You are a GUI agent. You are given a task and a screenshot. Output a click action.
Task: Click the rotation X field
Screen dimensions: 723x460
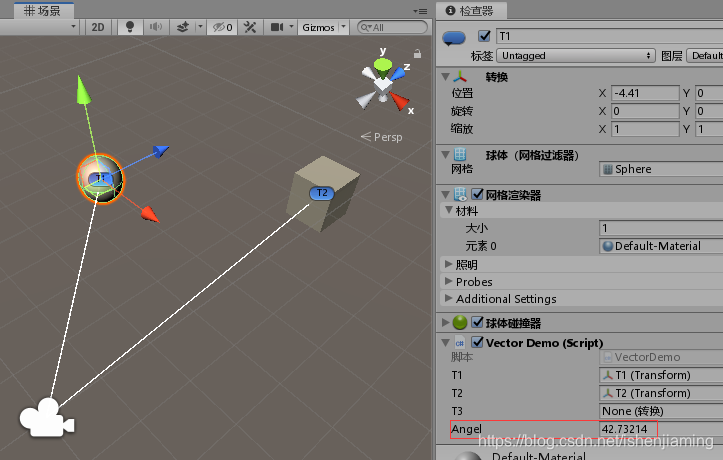645,111
